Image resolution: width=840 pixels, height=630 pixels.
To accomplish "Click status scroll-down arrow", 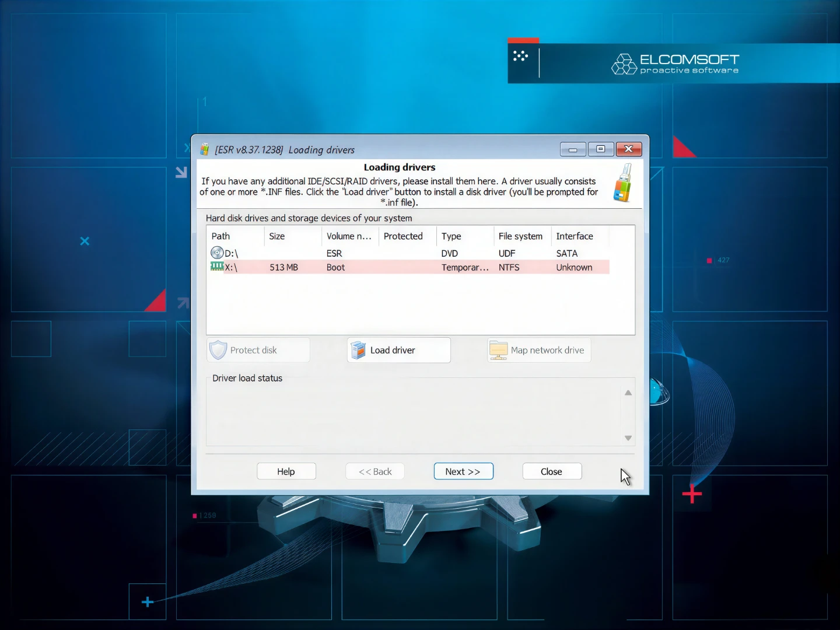I will (x=628, y=437).
